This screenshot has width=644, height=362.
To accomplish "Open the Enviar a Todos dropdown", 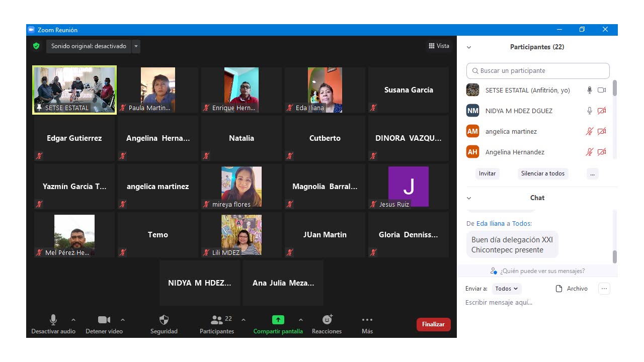I will (x=506, y=289).
